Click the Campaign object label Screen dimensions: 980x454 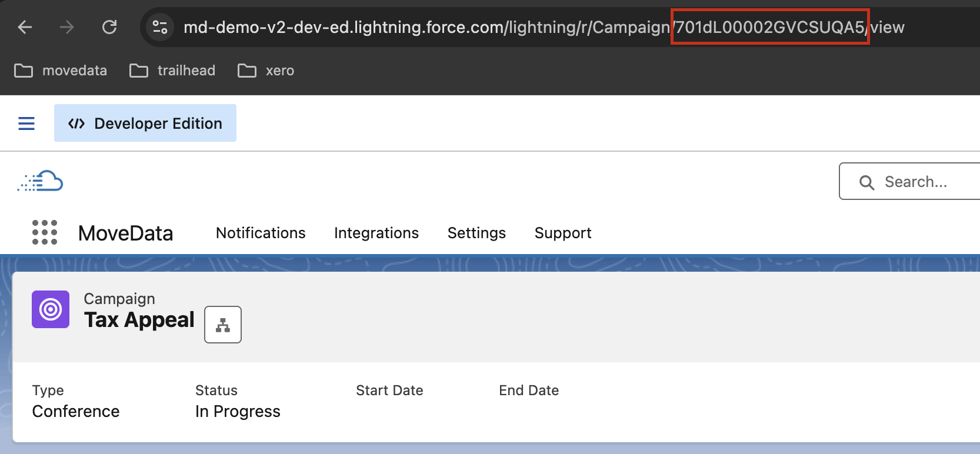coord(119,299)
